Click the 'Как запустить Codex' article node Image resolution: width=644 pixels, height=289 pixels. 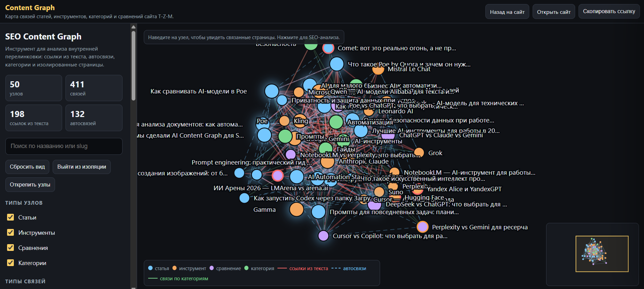click(244, 198)
